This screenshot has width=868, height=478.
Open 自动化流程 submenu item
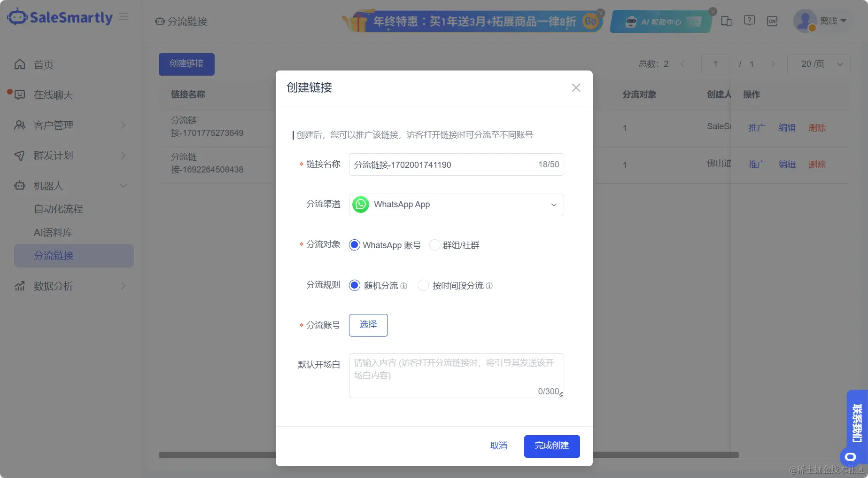[x=58, y=209]
